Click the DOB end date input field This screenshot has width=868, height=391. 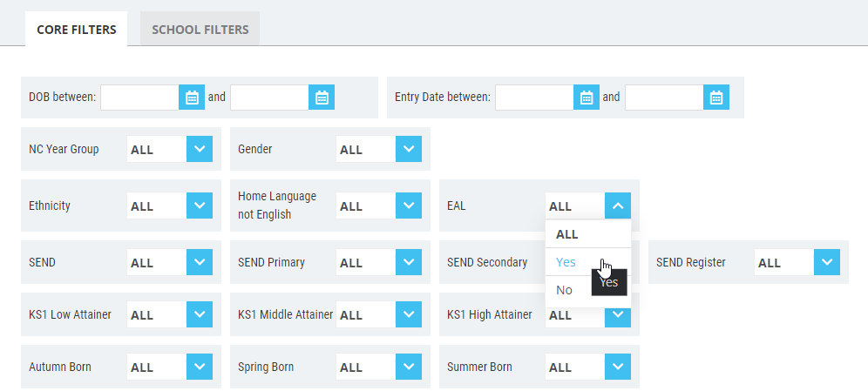coord(269,98)
